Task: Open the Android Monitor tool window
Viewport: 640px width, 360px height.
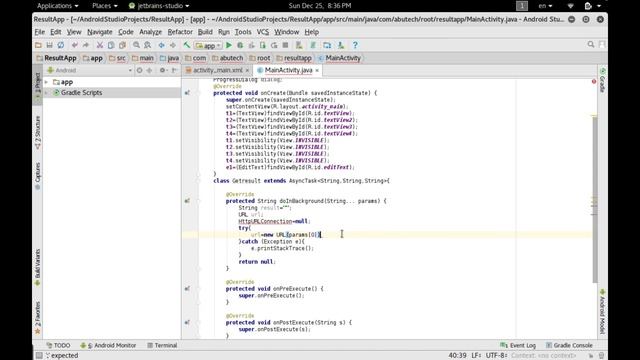Action: (x=108, y=345)
